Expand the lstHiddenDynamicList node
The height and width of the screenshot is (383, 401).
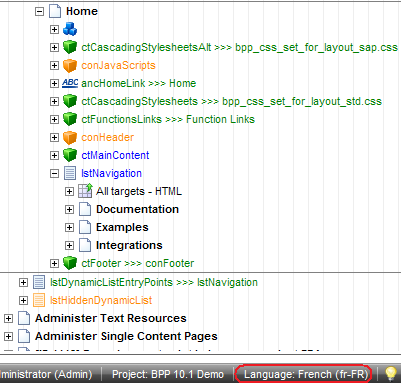(23, 301)
